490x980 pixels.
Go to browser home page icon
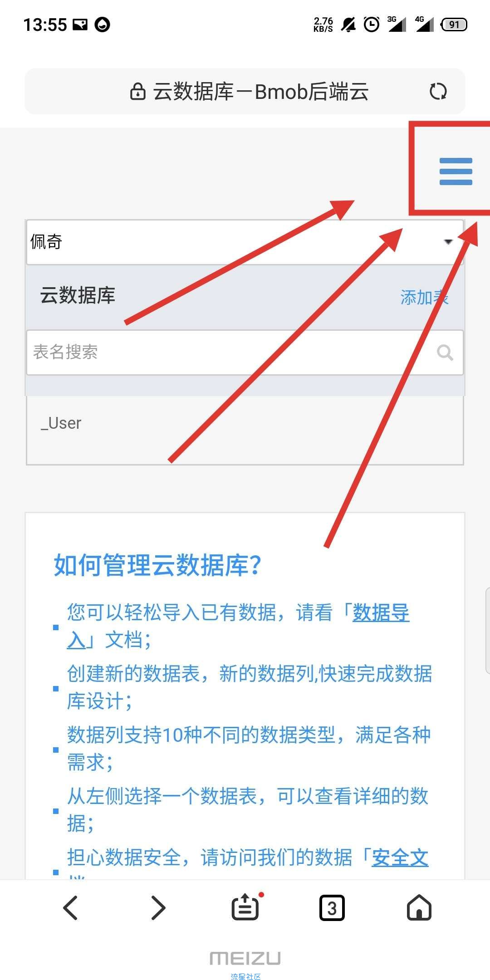pos(419,907)
